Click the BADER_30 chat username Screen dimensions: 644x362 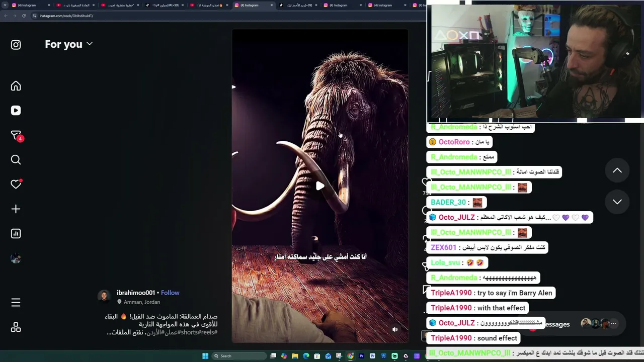[448, 202]
